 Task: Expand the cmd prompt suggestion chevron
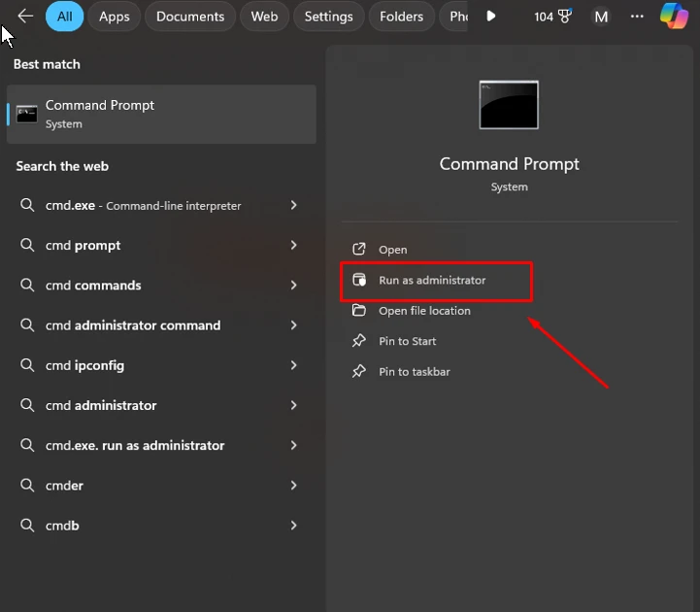click(x=293, y=245)
